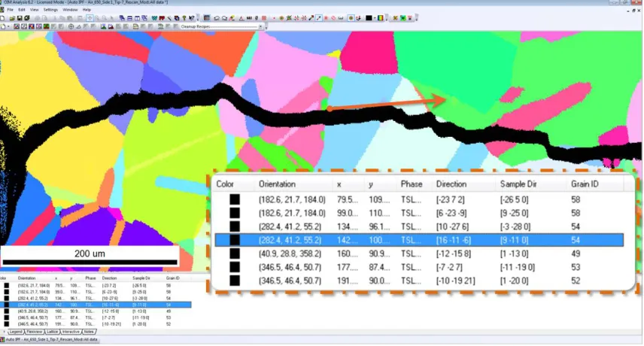Open the File menu

point(10,10)
